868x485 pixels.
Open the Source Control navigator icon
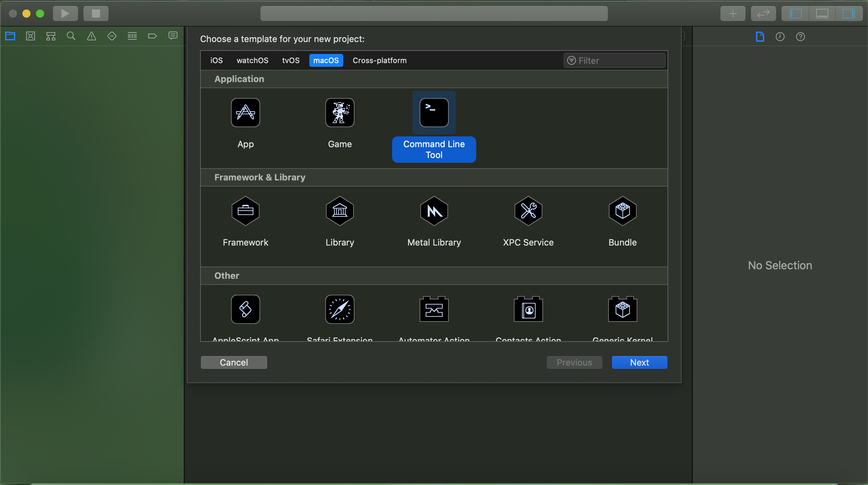coord(31,36)
